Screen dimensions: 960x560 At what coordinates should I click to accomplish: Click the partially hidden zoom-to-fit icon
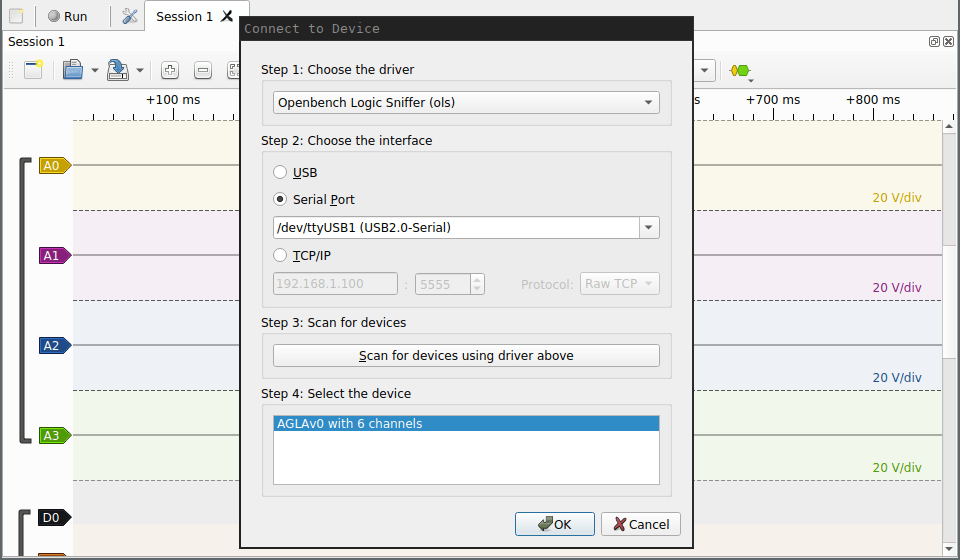tap(233, 70)
